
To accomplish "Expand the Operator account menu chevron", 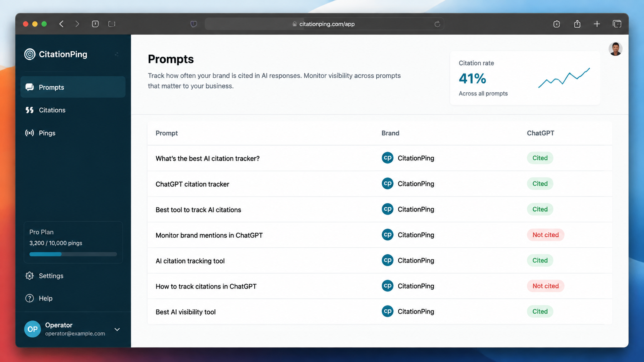I will [117, 329].
